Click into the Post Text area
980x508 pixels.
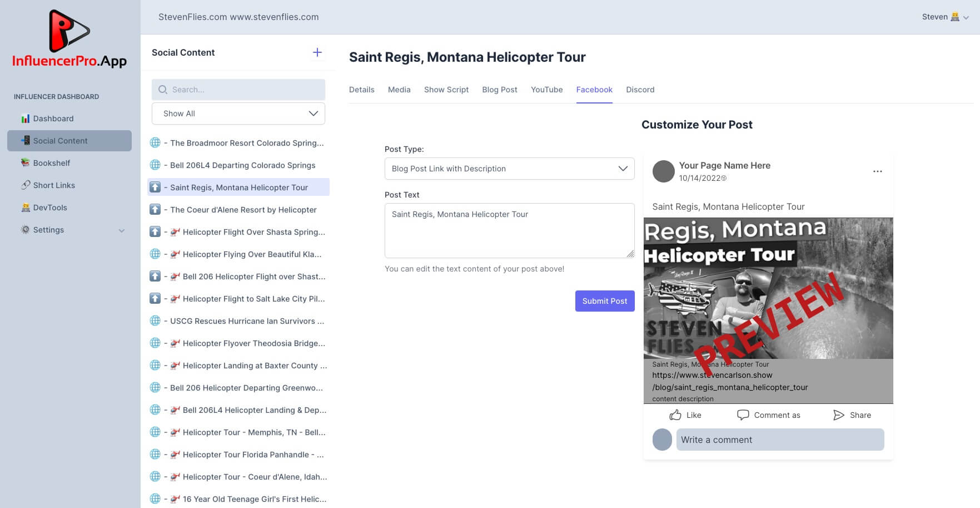click(510, 230)
